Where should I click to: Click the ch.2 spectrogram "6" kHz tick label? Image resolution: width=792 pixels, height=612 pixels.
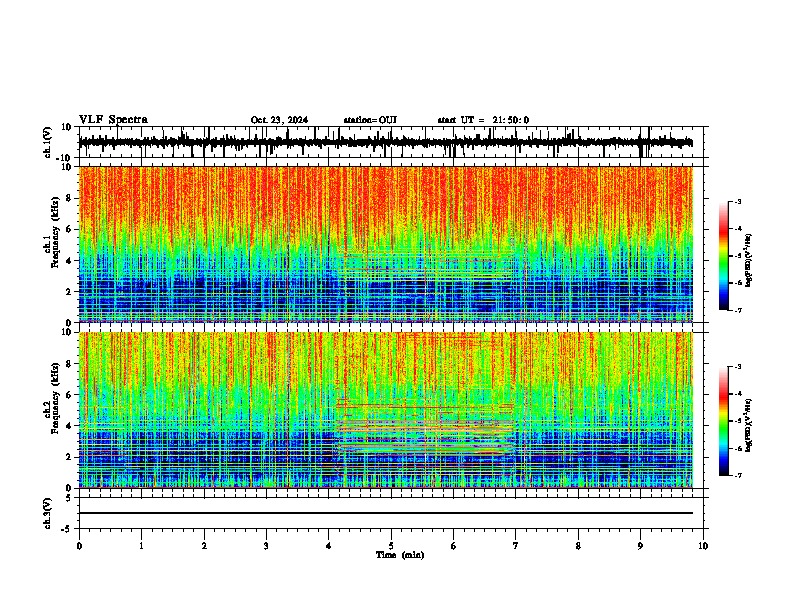click(x=69, y=395)
